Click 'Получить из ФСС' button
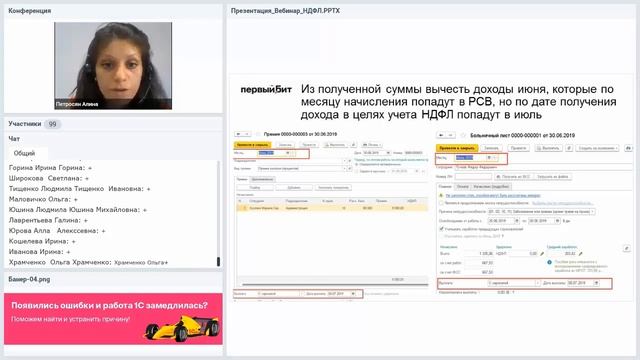The height and width of the screenshot is (360, 640). click(x=514, y=177)
